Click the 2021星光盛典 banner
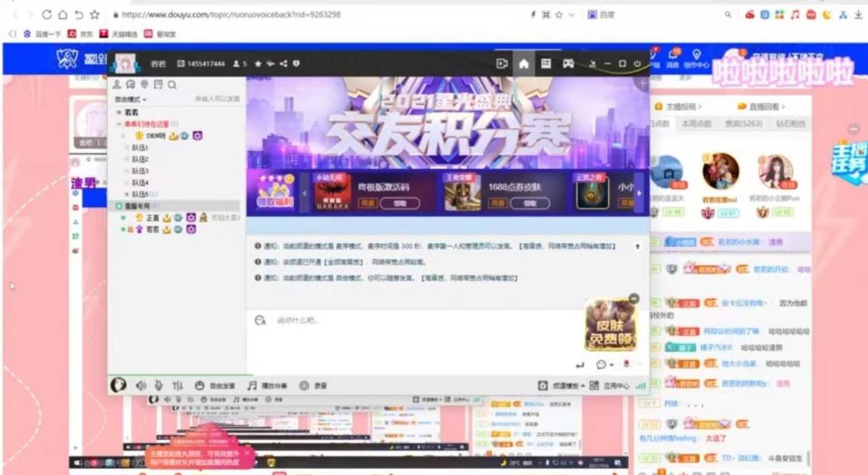The image size is (868, 475). (448, 122)
